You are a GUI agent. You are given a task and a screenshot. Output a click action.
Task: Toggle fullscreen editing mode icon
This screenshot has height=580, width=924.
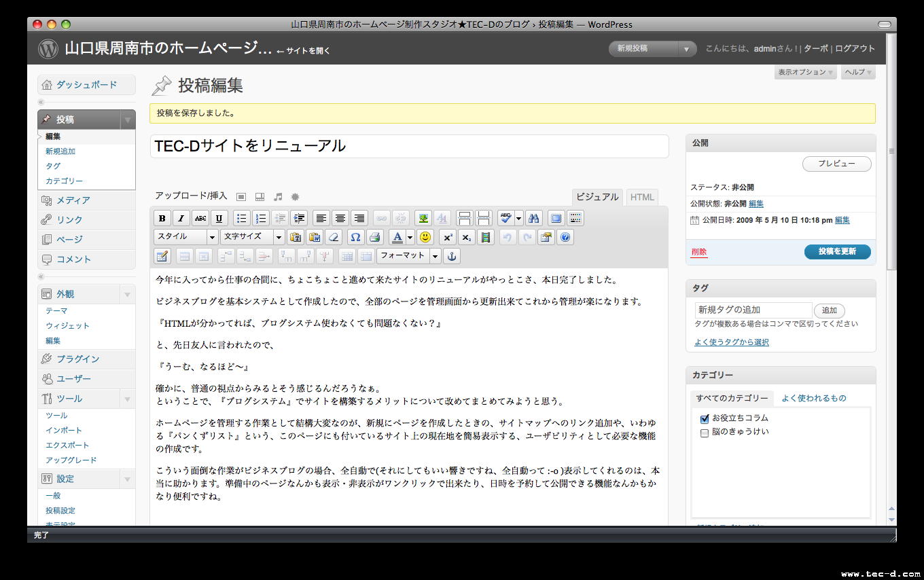[556, 218]
